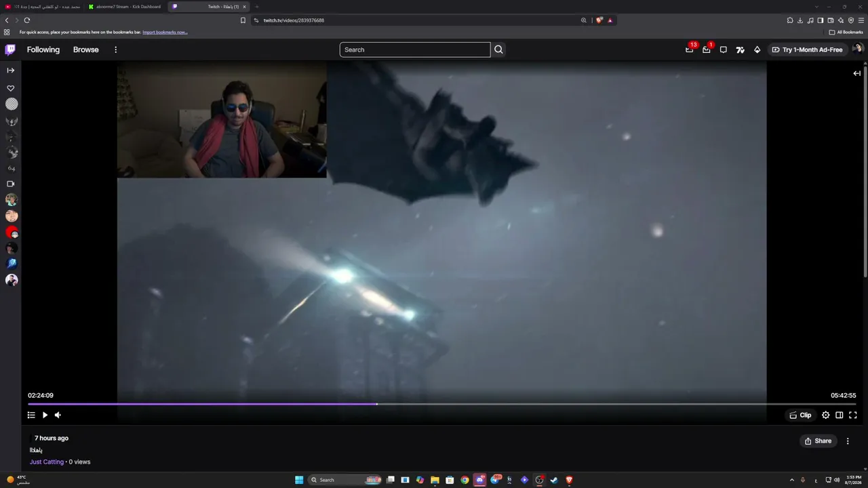Focus the Twitch search field

[415, 49]
